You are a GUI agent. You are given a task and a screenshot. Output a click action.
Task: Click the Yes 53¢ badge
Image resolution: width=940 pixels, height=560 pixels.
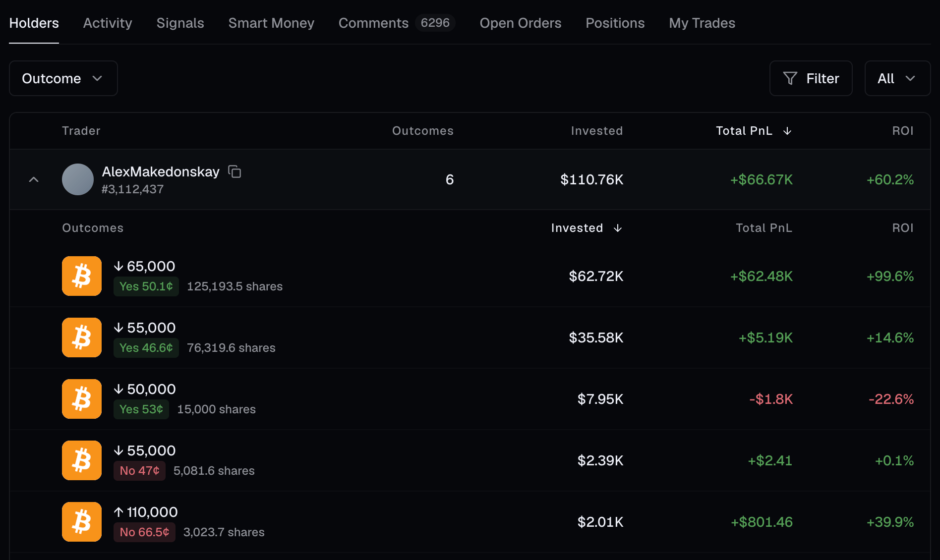tap(141, 409)
